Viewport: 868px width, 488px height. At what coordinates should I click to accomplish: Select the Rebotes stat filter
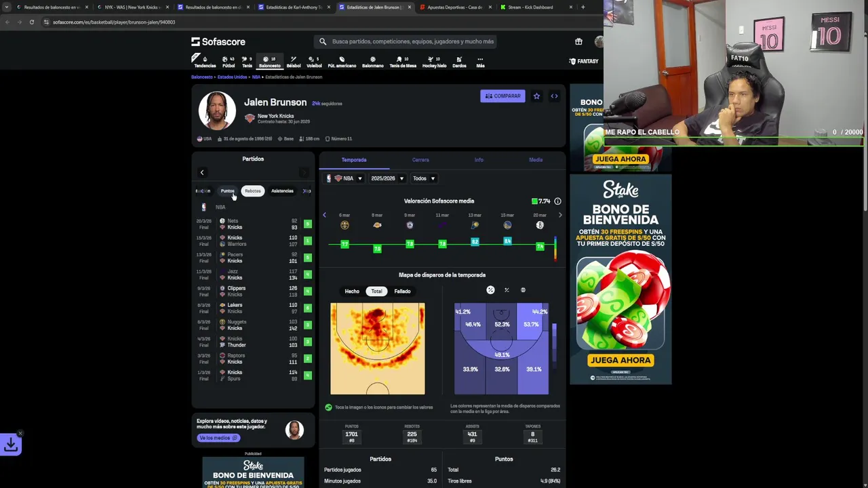pyautogui.click(x=253, y=191)
